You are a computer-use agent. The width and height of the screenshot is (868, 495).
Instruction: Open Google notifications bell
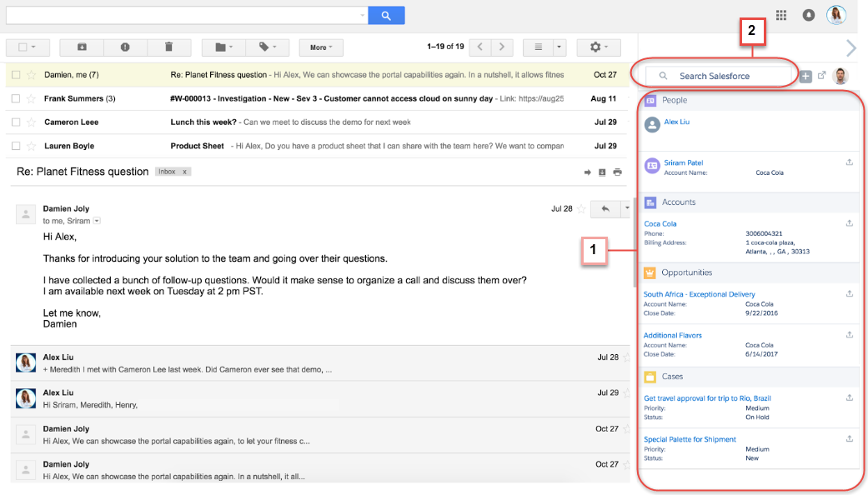point(808,15)
